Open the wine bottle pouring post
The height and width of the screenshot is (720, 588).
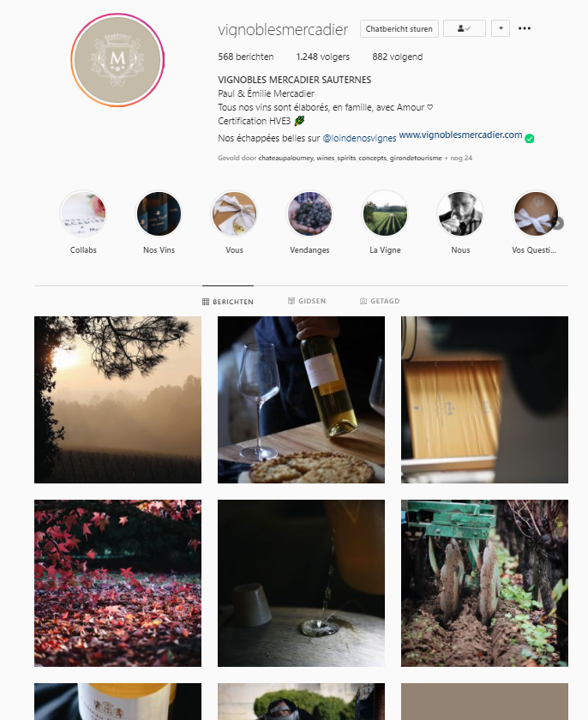pyautogui.click(x=301, y=399)
